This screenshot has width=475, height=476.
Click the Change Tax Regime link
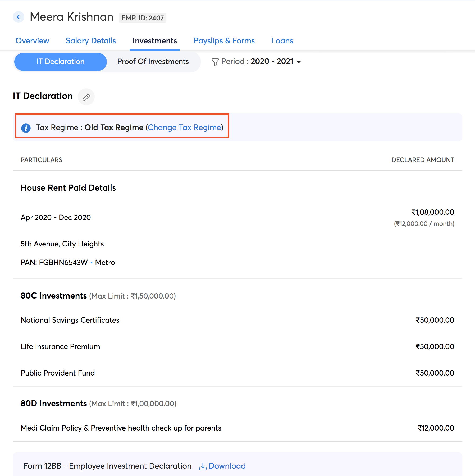pos(184,127)
